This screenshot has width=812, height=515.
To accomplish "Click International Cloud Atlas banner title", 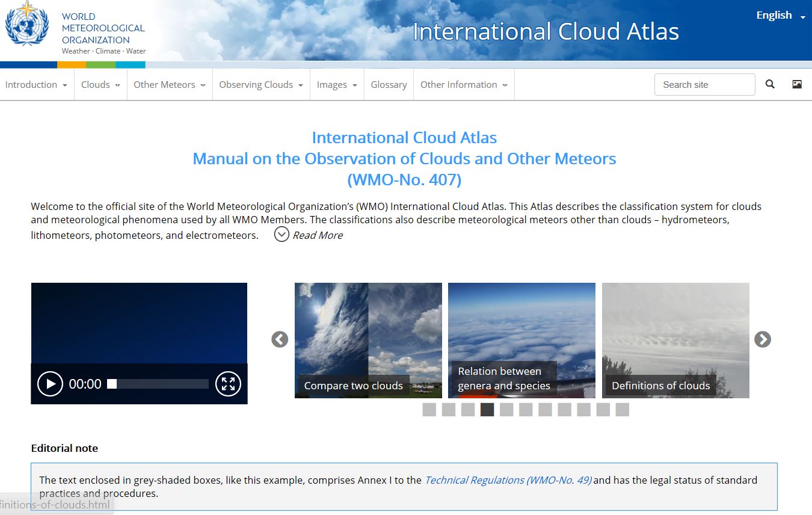I will pos(546,31).
